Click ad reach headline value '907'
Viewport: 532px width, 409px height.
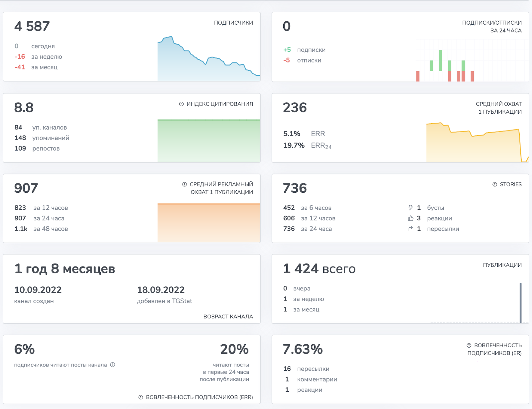coord(26,188)
